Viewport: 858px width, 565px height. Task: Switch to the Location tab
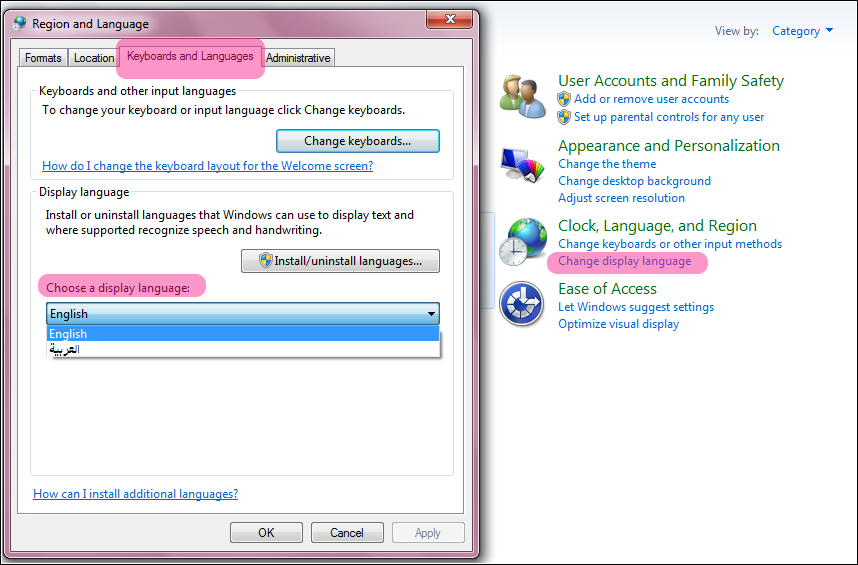click(x=94, y=58)
